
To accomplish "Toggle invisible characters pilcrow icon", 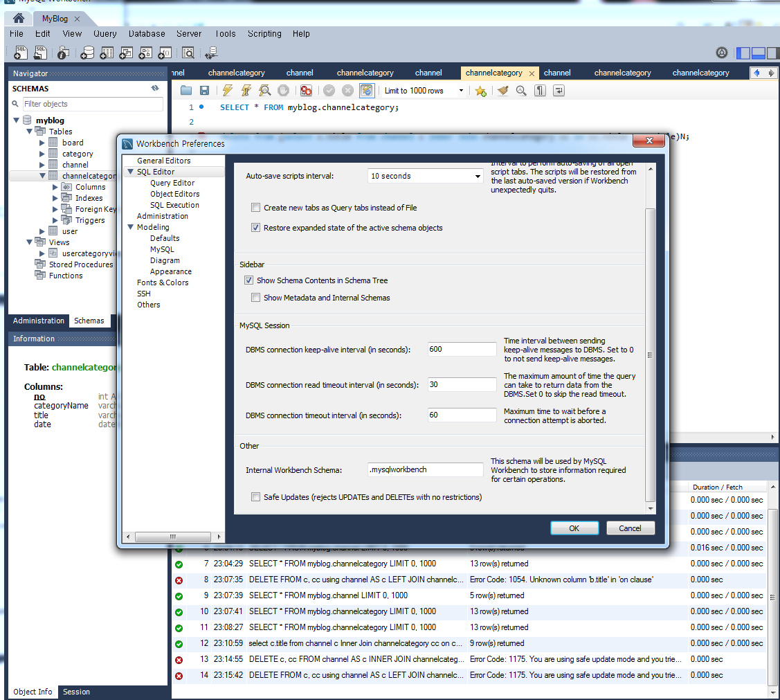I will coord(541,91).
